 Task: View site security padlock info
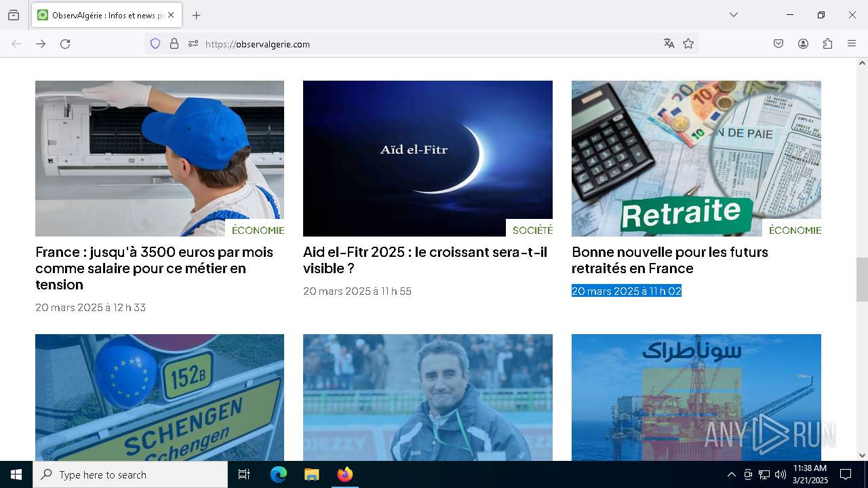174,43
